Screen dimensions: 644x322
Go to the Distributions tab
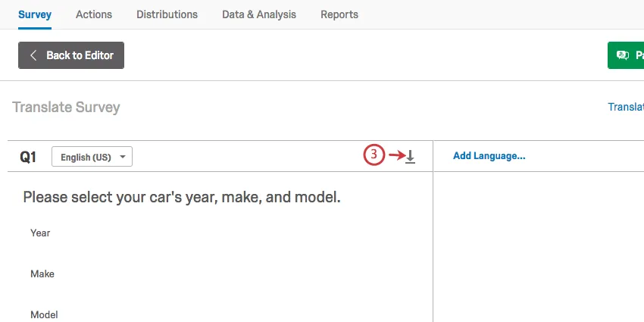167,14
